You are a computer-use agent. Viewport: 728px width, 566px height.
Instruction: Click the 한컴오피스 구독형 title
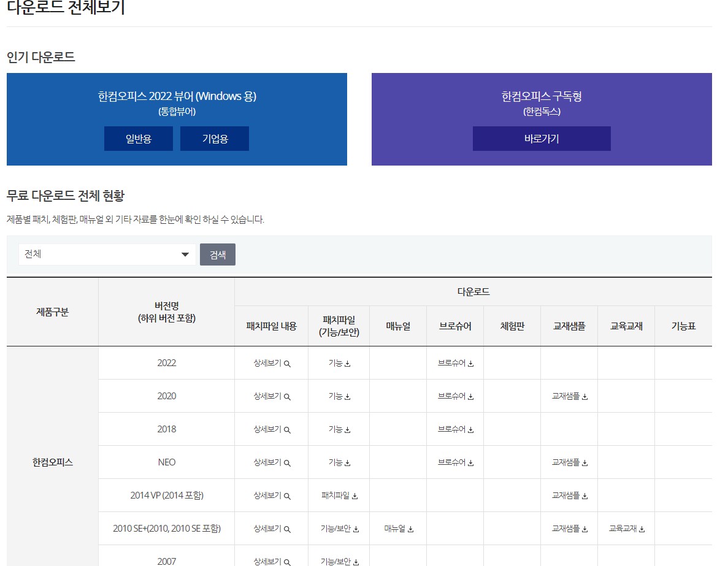pos(542,96)
